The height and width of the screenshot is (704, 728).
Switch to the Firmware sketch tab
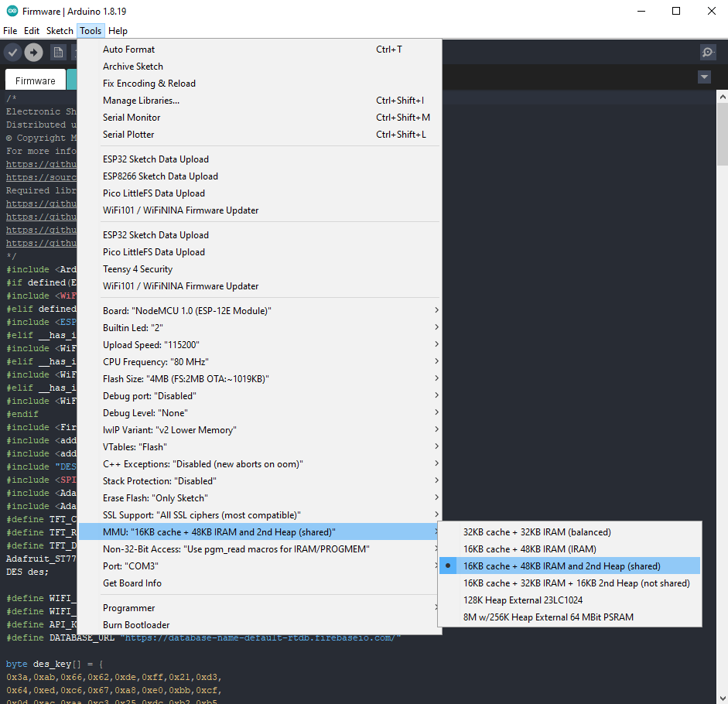(x=36, y=80)
